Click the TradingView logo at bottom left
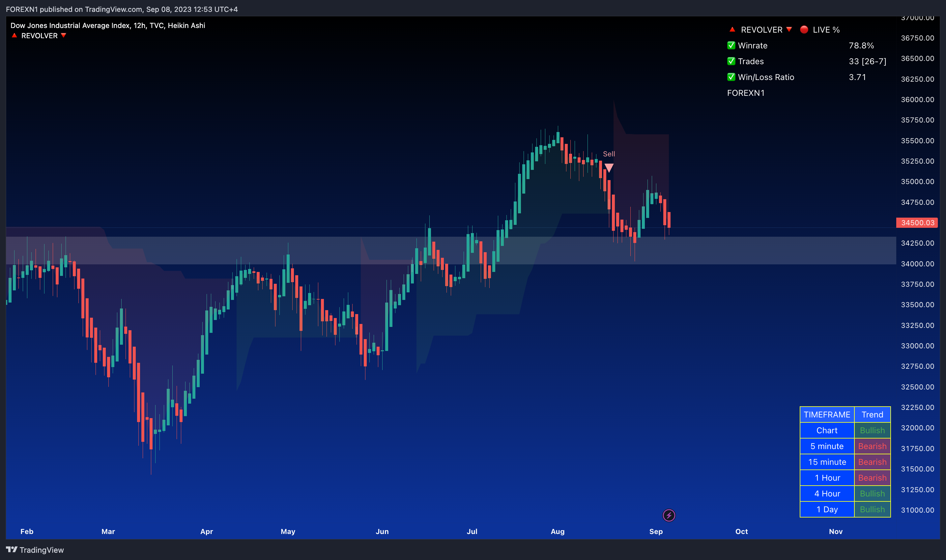This screenshot has width=946, height=560. 35,550
